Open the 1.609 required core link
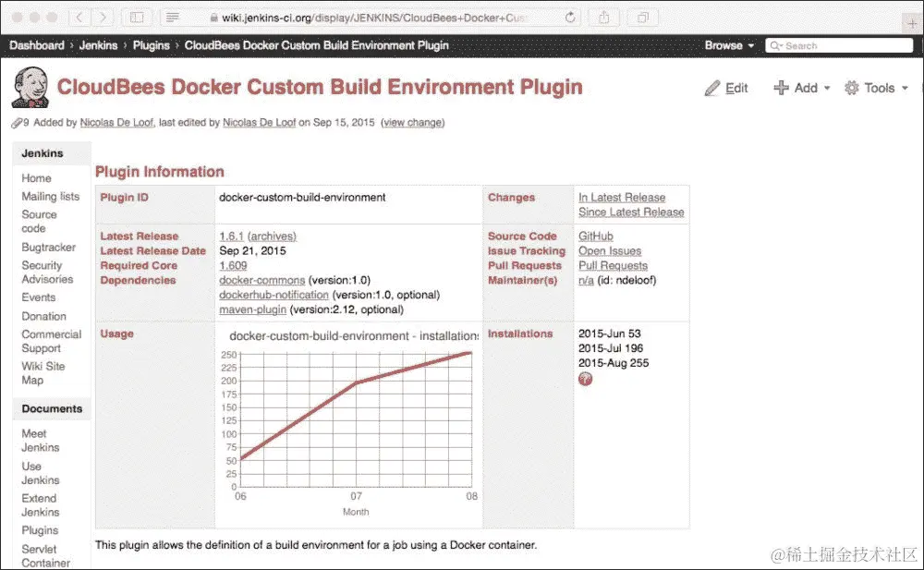The image size is (924, 570). point(233,265)
